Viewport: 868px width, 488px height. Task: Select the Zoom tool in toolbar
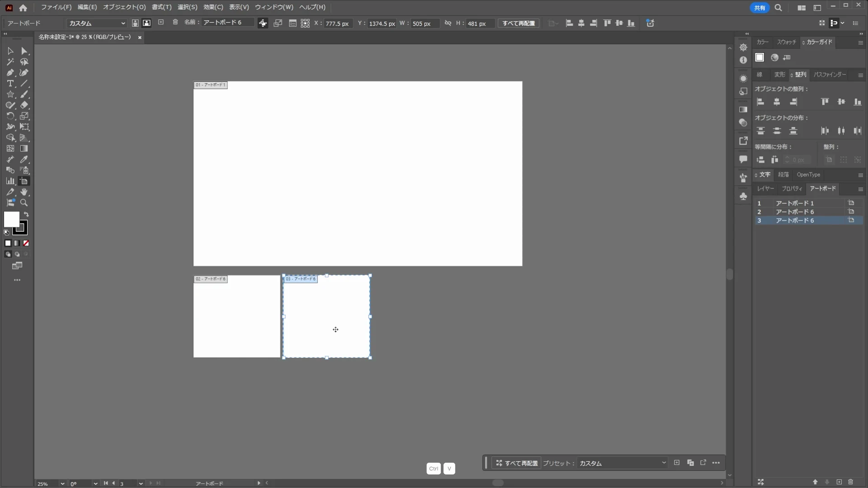tap(24, 203)
